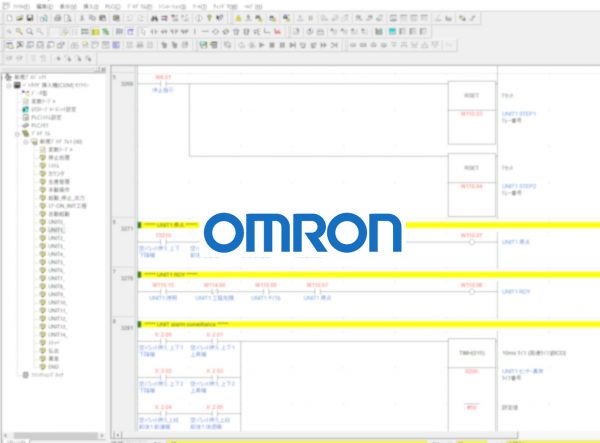Select UNIT10_ section in project tree
600x443 pixels.
click(x=57, y=302)
